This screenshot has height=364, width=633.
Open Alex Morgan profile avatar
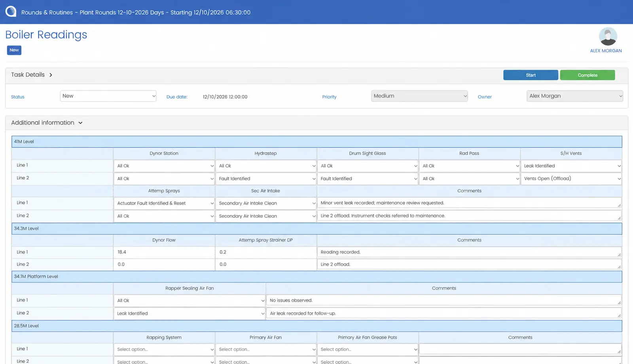pyautogui.click(x=608, y=36)
